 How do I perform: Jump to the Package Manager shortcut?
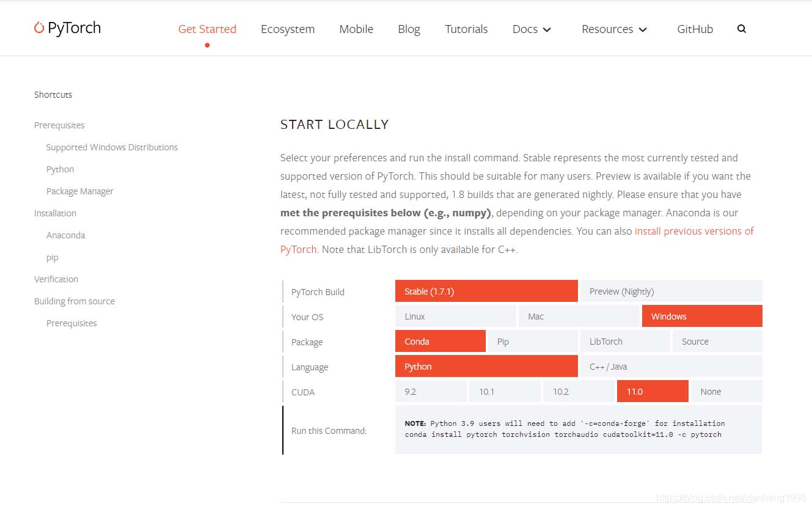80,191
